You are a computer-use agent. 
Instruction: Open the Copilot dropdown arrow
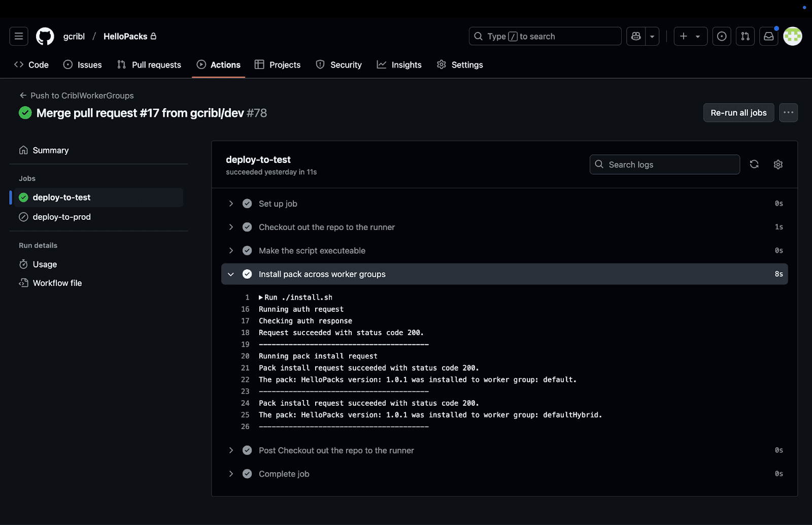[x=652, y=37]
